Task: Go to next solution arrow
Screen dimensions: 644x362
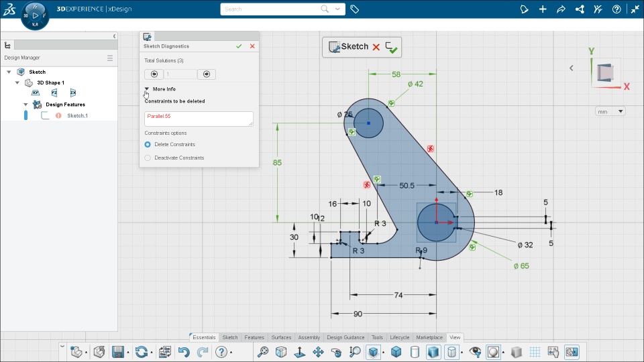Action: 207,74
